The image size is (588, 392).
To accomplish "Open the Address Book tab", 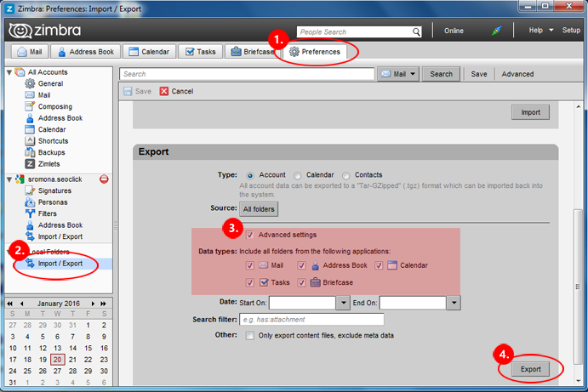I will pos(85,51).
